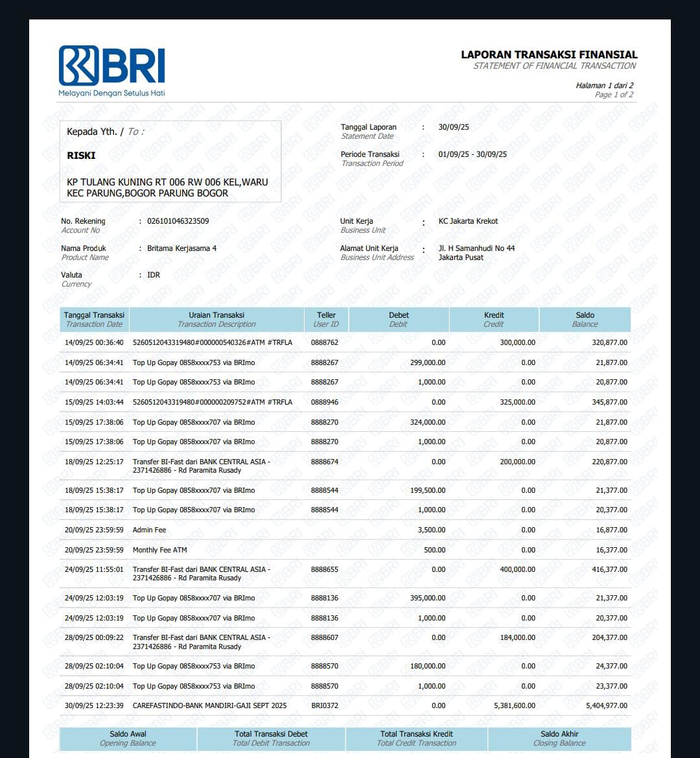700x758 pixels.
Task: Click the Kredit column header
Action: pos(494,319)
